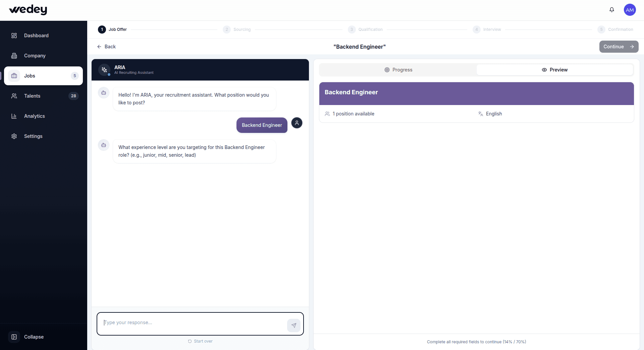
Task: Switch to the Preview tab
Action: click(554, 70)
